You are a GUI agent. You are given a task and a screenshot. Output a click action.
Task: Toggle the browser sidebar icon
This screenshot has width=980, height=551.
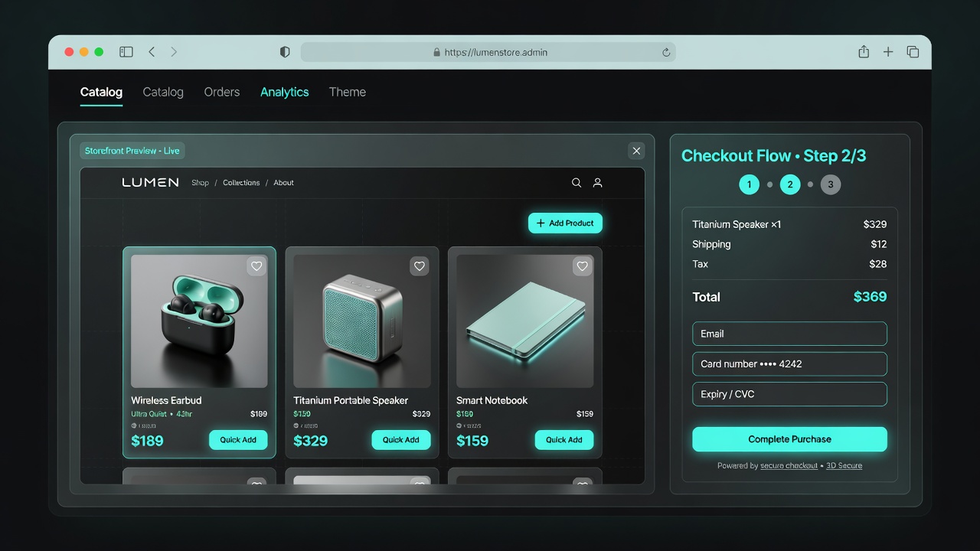(126, 52)
